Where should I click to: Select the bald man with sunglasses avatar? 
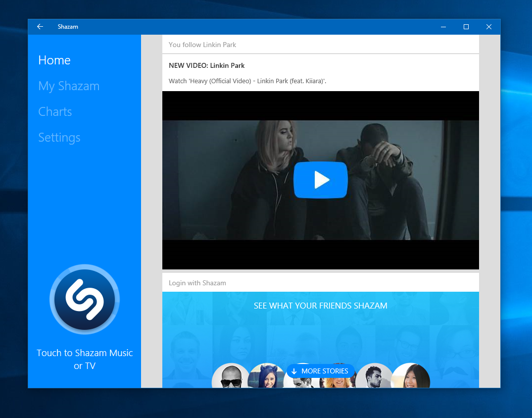coord(232,376)
